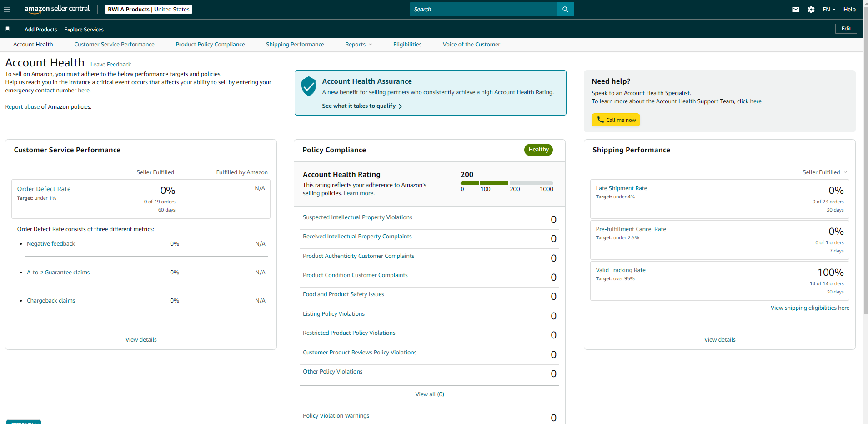Image resolution: width=868 pixels, height=424 pixels.
Task: Open Suspected Intellectual Property Violations
Action: click(357, 217)
